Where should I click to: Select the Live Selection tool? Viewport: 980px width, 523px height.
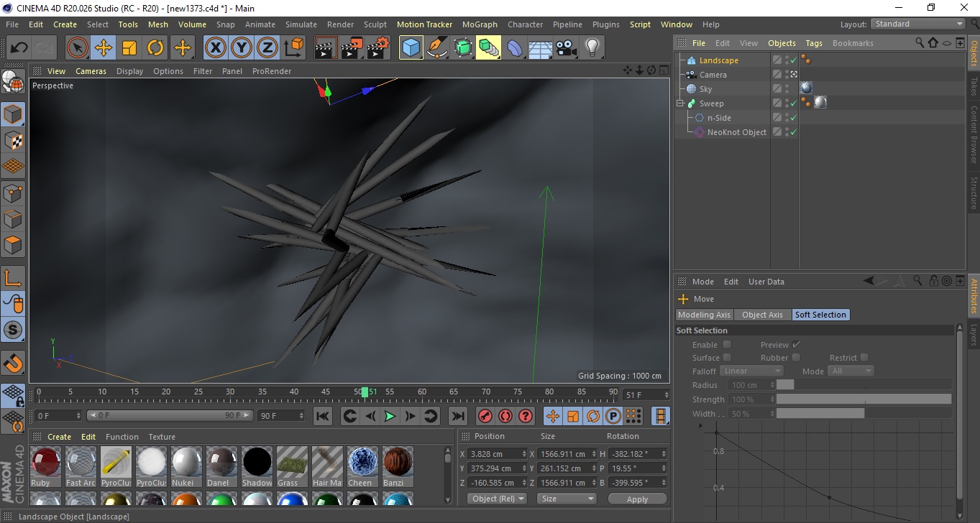tap(78, 48)
